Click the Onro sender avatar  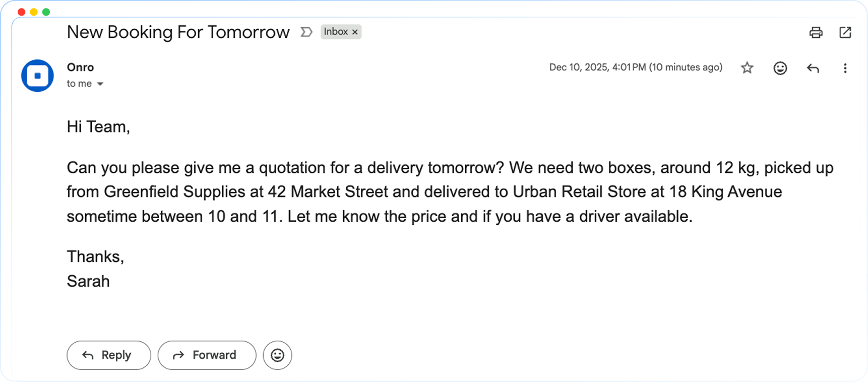(37, 76)
